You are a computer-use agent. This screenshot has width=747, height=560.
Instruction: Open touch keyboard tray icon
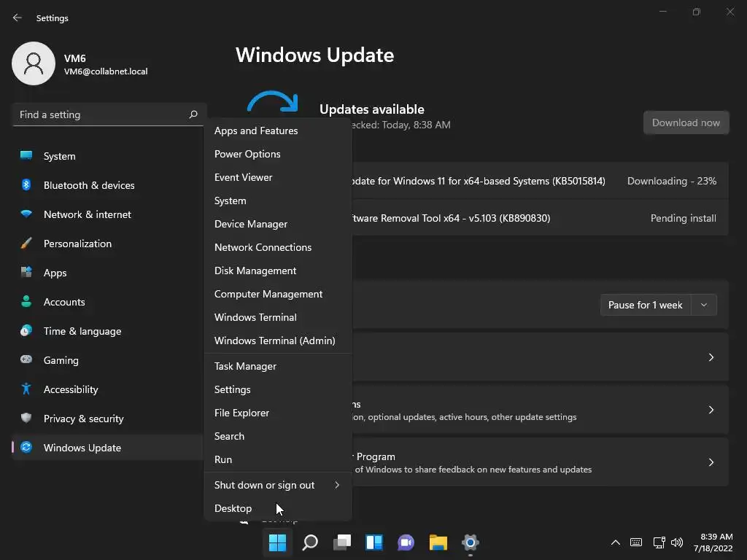[636, 542]
